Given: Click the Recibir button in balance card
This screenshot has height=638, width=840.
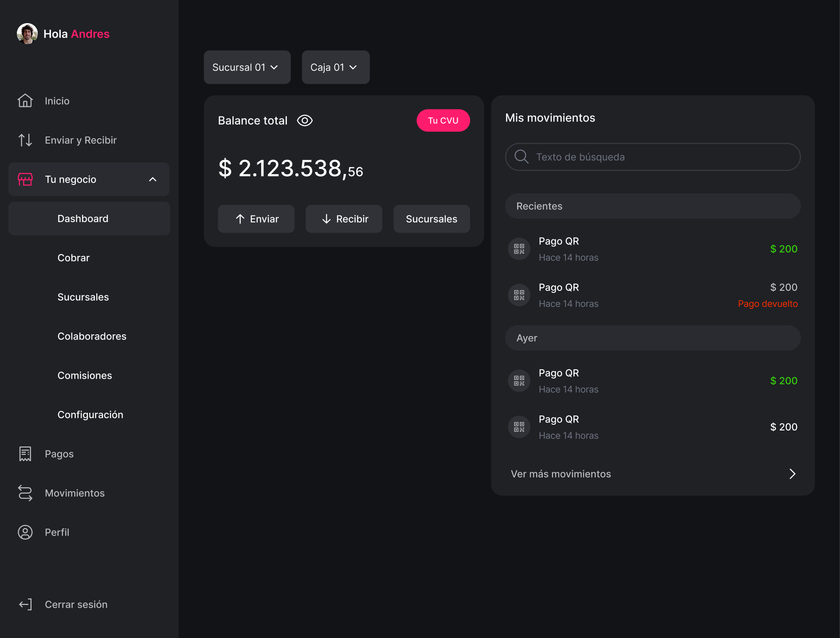Looking at the screenshot, I should (344, 219).
